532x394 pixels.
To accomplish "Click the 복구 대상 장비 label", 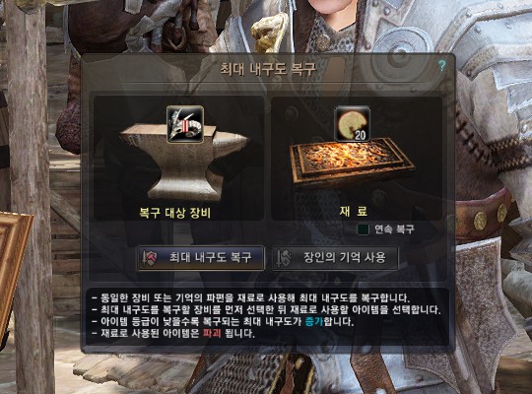I will point(175,213).
